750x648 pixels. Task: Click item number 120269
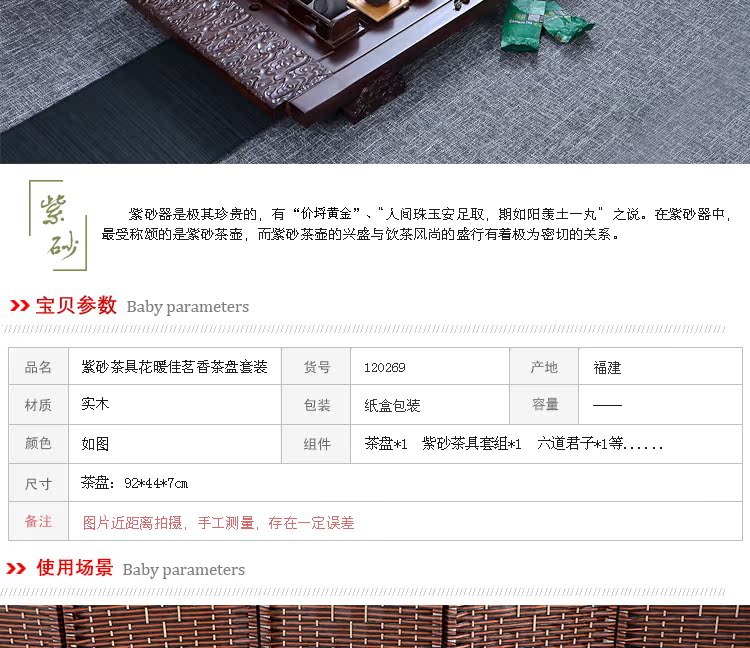point(385,367)
